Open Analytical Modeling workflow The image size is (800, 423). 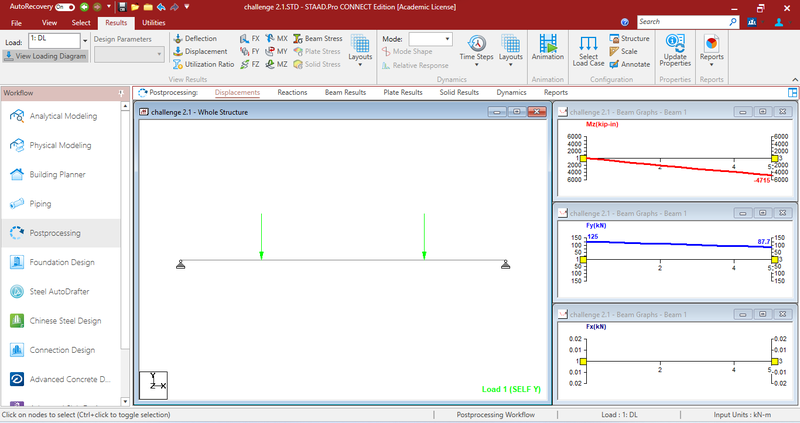pos(61,116)
